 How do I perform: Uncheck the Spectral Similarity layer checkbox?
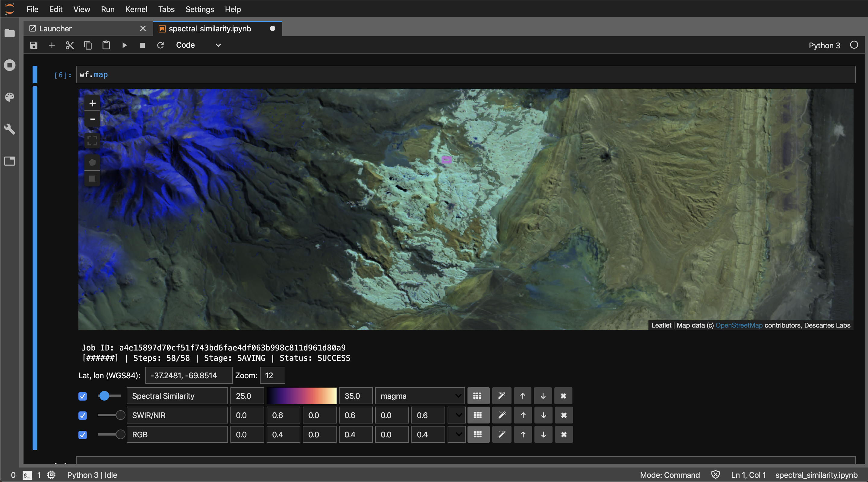[x=83, y=396]
